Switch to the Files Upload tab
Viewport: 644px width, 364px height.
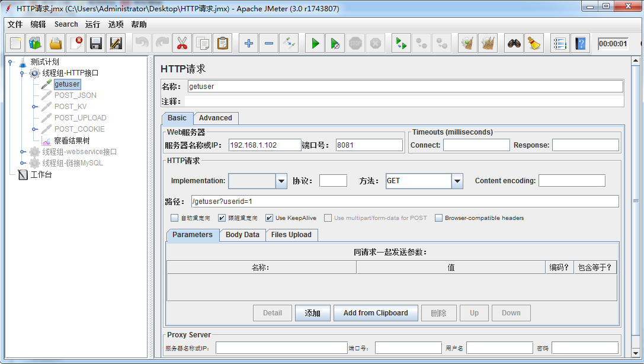click(x=291, y=235)
